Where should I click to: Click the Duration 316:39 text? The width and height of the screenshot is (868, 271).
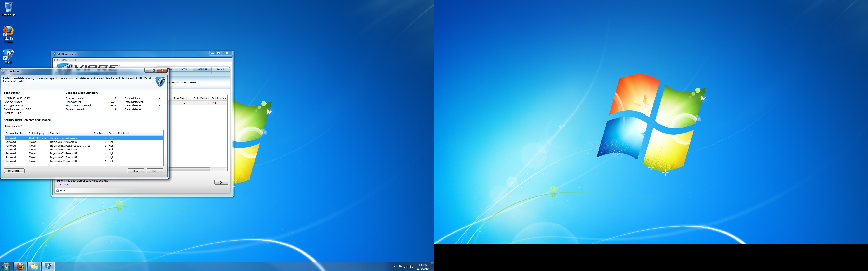(x=12, y=113)
